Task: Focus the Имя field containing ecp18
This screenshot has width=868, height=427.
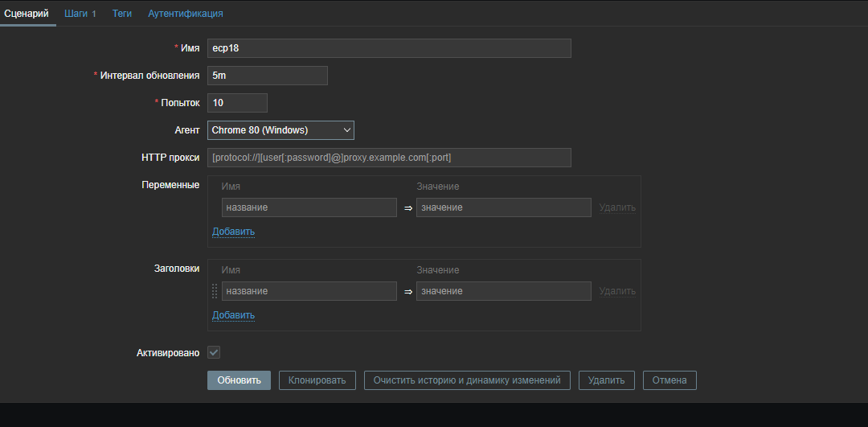Action: tap(389, 48)
